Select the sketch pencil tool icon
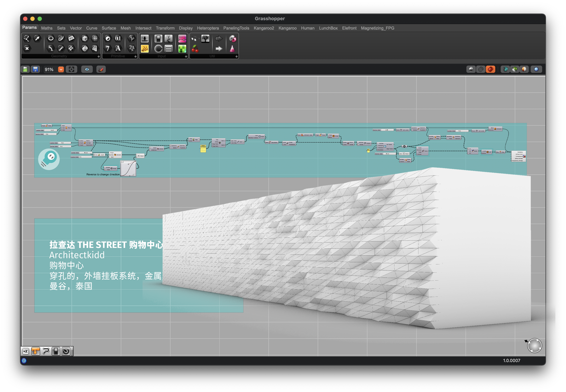Image resolution: width=566 pixels, height=392 pixels. tap(101, 69)
